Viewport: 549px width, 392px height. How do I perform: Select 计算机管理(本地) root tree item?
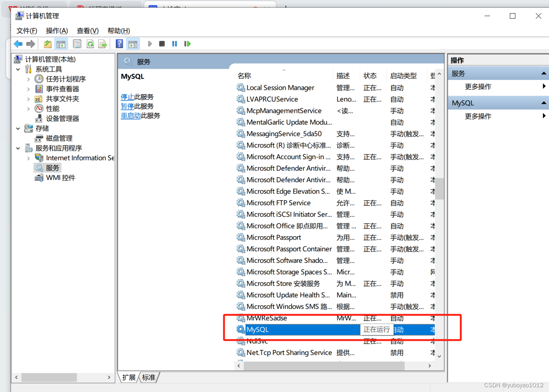point(50,59)
